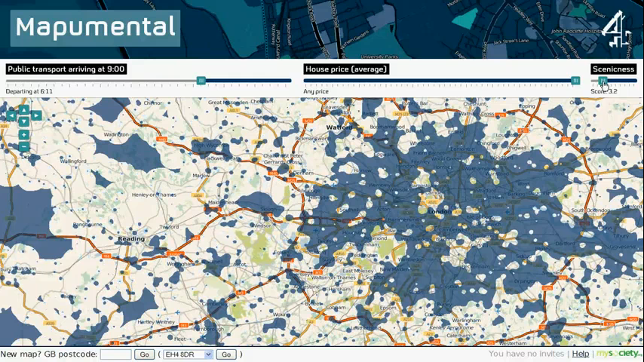The image size is (644, 362).
Task: Pan the map down with the arrow
Action: pyautogui.click(x=24, y=121)
